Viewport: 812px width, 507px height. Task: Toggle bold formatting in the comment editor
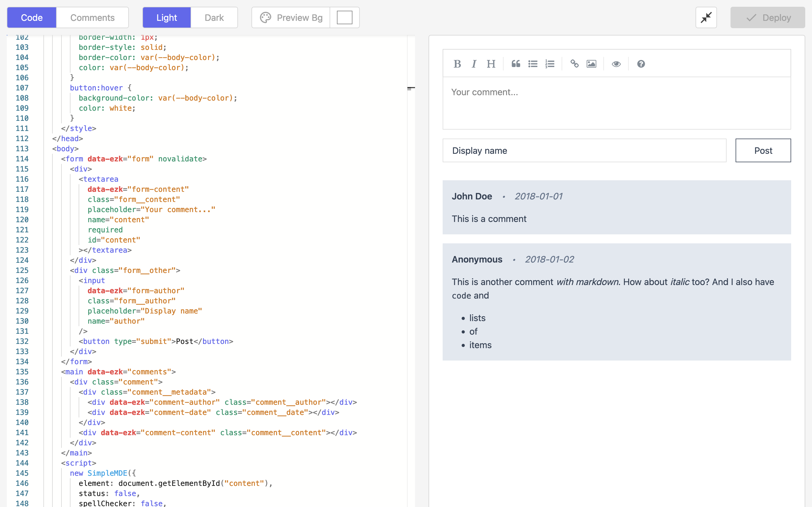tap(457, 63)
